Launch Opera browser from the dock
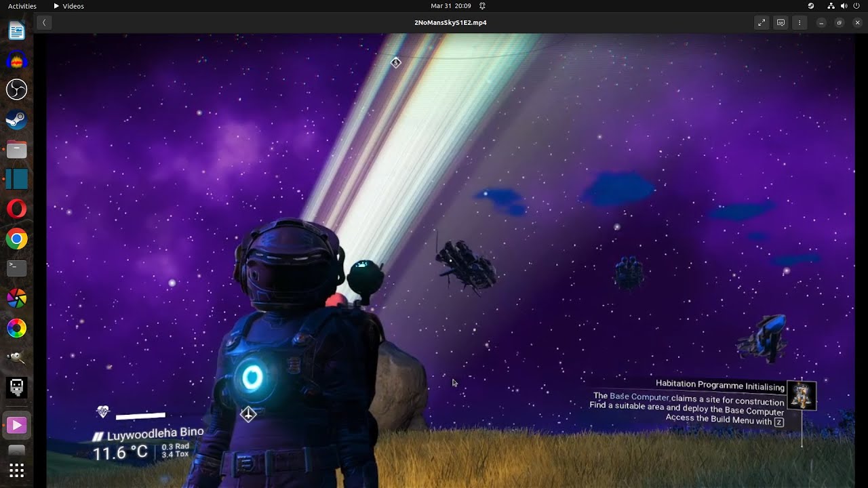Image resolution: width=868 pixels, height=488 pixels. coord(17,209)
